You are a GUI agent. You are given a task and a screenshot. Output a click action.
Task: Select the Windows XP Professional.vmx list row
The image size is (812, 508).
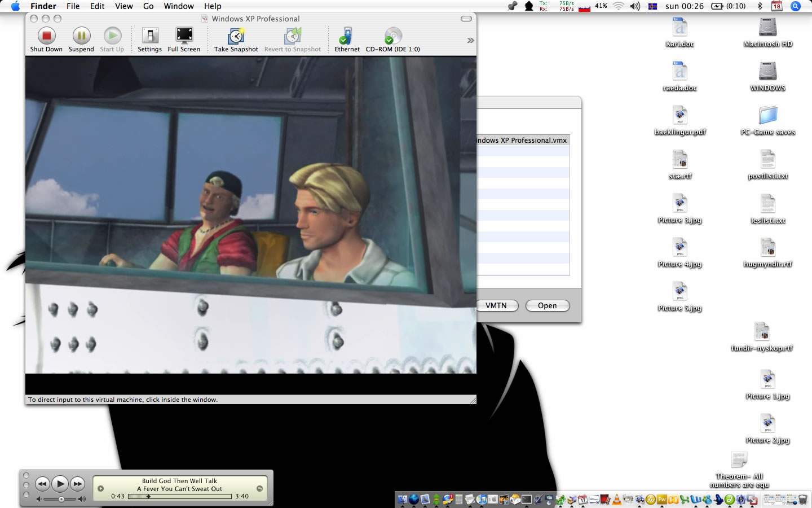(523, 140)
